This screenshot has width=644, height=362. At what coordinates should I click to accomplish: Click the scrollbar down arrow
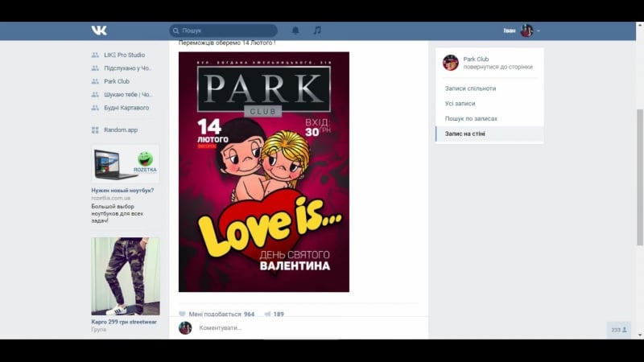[640, 335]
